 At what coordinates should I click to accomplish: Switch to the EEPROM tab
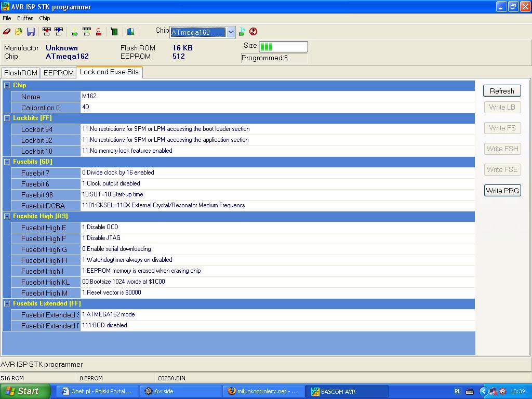[58, 73]
